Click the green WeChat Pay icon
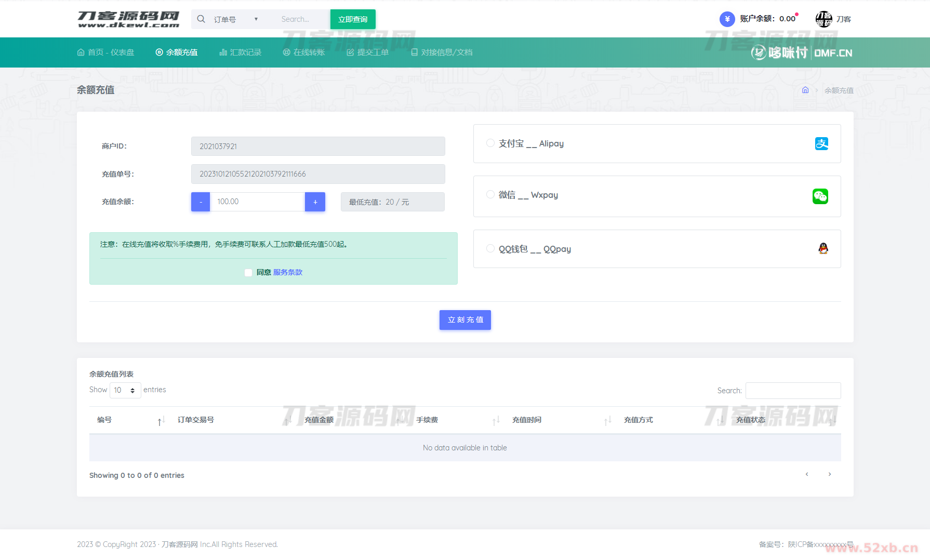Image resolution: width=930 pixels, height=560 pixels. (x=820, y=196)
